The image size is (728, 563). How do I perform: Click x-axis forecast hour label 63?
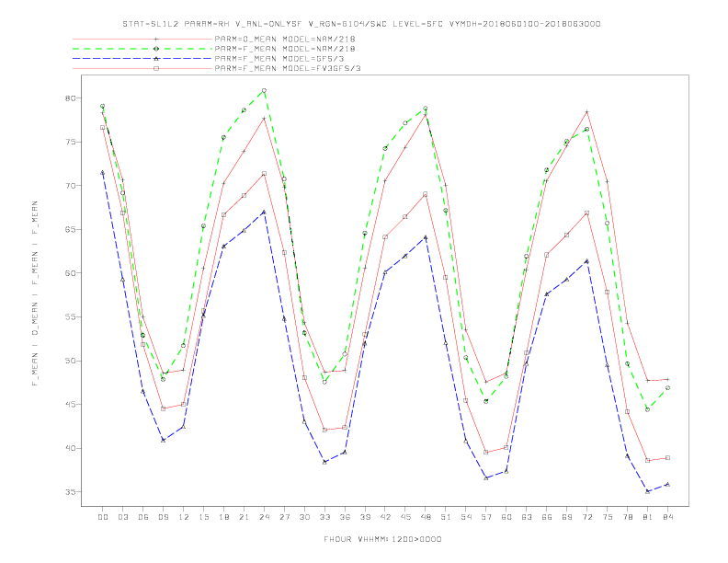pyautogui.click(x=527, y=517)
